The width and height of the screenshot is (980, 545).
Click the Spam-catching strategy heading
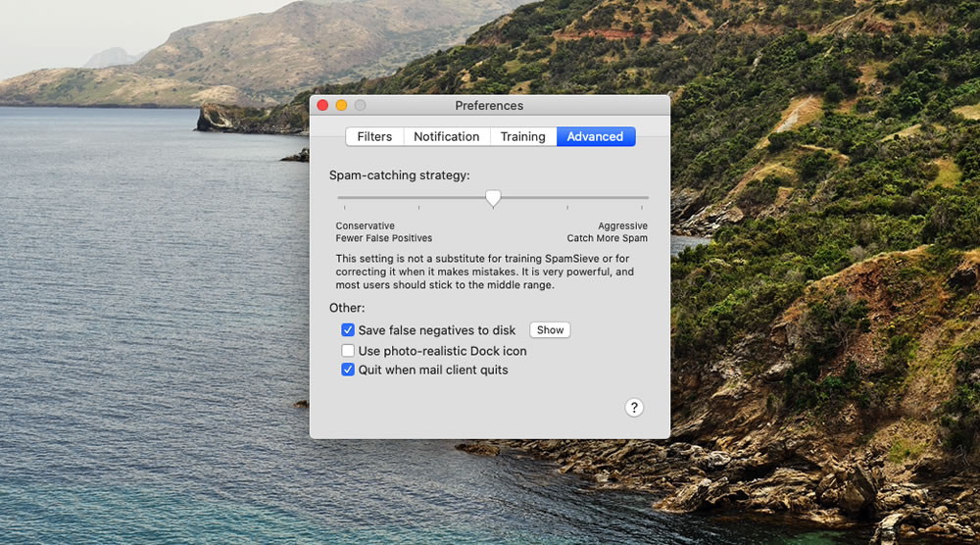[x=400, y=175]
